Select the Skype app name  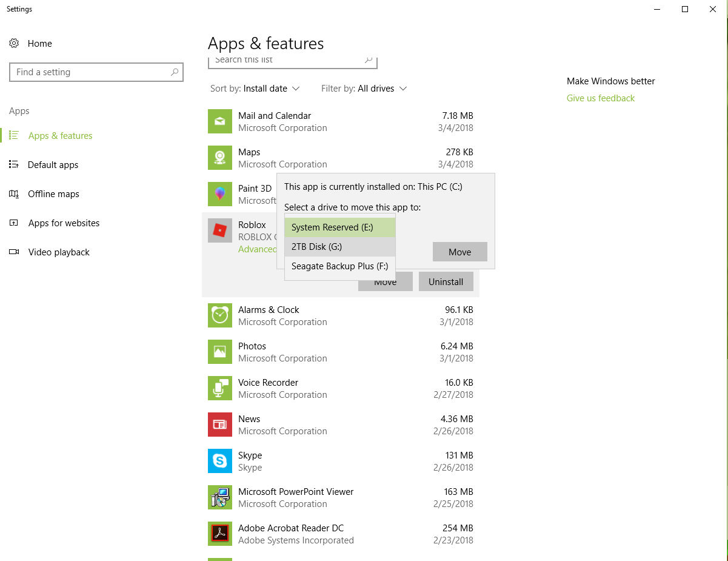click(x=250, y=455)
